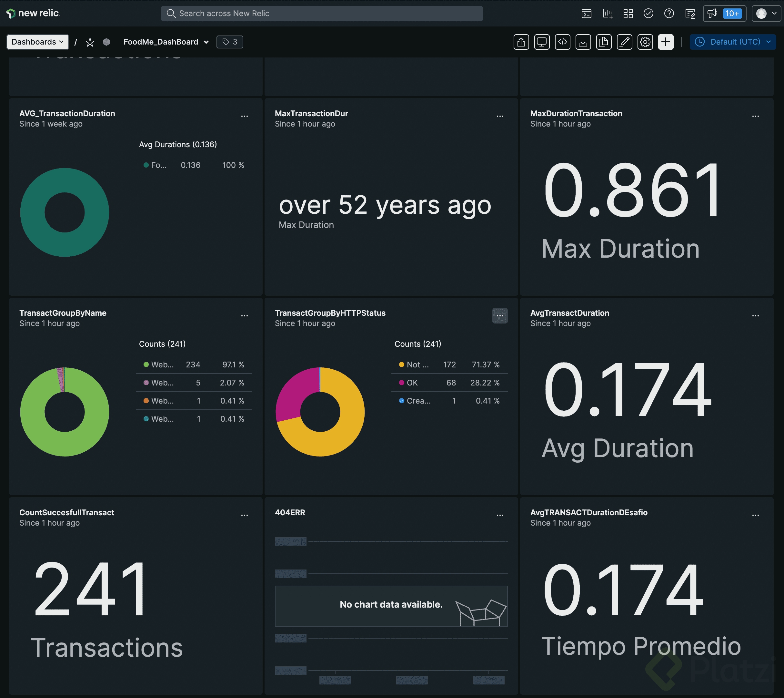Screen dimensions: 784x698
Task: Open the query console terminal icon
Action: [x=586, y=14]
